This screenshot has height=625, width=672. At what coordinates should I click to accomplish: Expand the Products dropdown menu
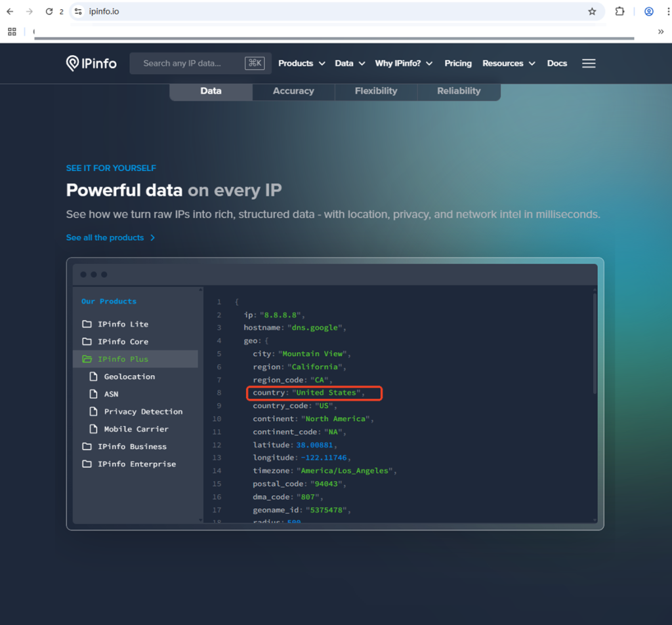pos(301,64)
